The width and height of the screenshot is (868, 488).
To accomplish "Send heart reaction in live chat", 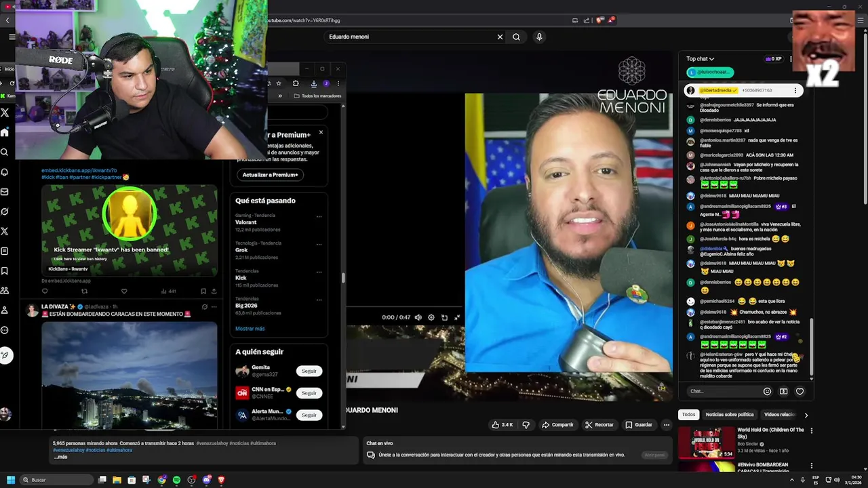I will click(x=800, y=391).
